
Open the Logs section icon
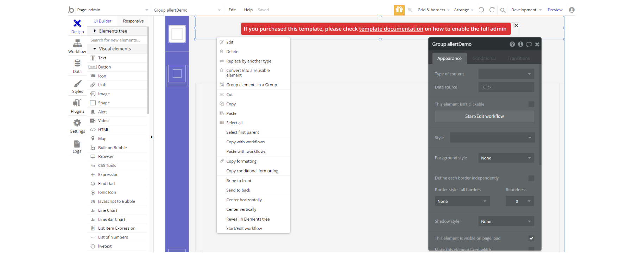tap(77, 146)
